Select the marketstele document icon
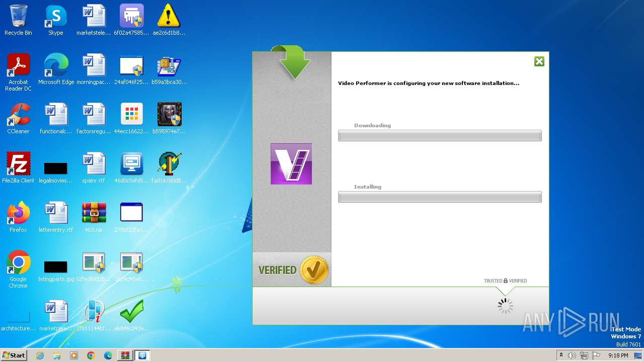Image resolution: width=644 pixels, height=362 pixels. (94, 20)
